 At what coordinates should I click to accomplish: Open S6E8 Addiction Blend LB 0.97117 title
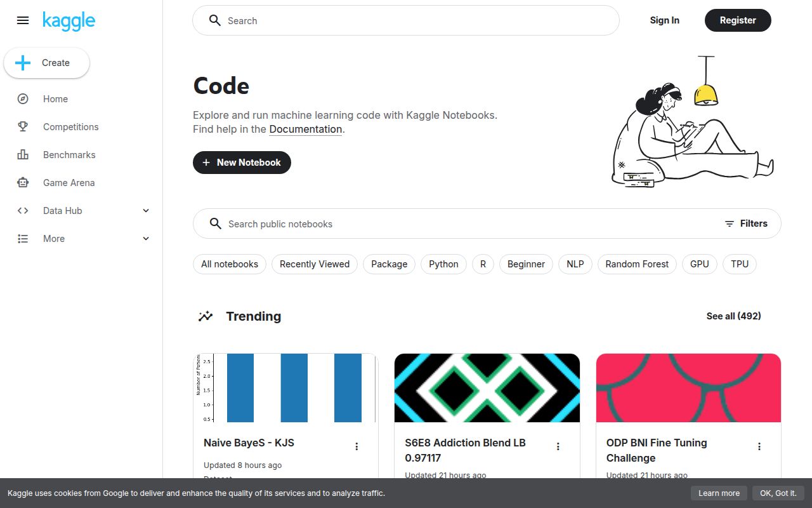pos(465,450)
